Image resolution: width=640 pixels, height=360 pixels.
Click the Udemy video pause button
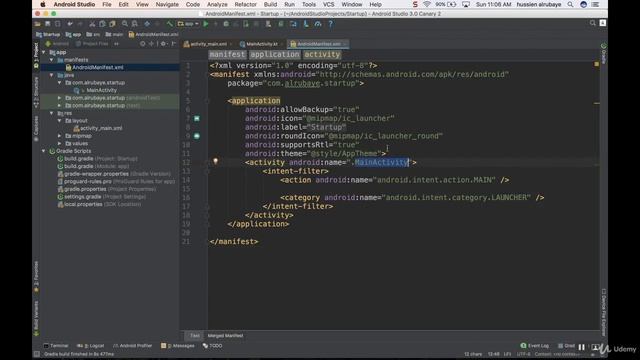coord(582,347)
